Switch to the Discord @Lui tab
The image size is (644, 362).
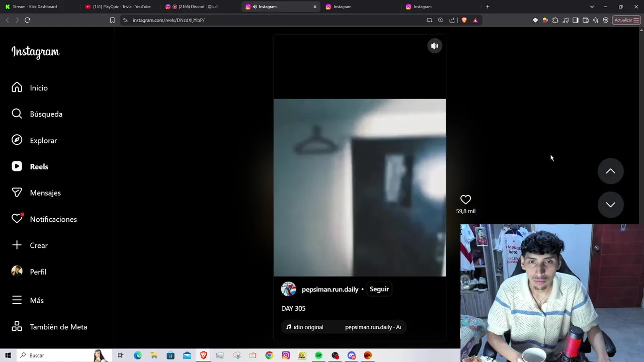pos(200,7)
